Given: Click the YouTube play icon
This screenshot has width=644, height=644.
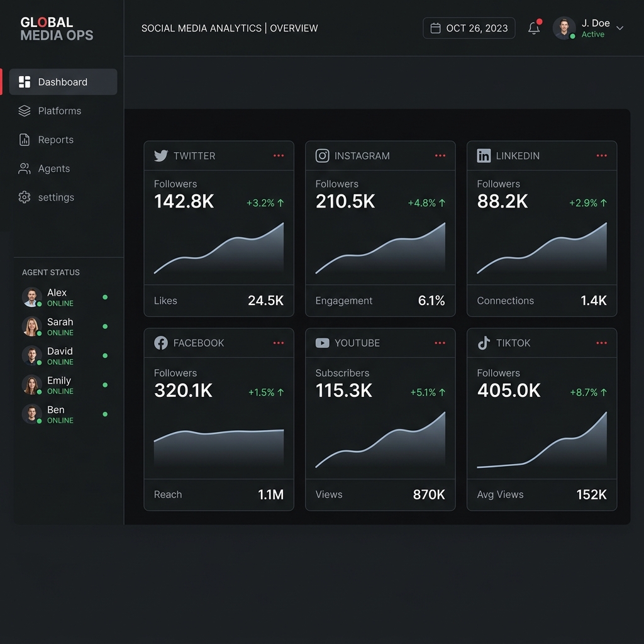Looking at the screenshot, I should coord(322,343).
